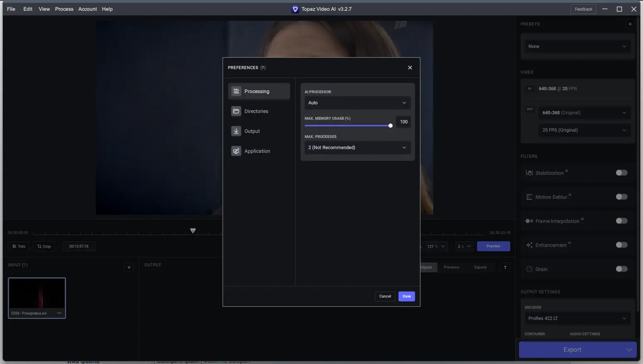643x364 pixels.
Task: Add an input video with plus button
Action: point(129,267)
